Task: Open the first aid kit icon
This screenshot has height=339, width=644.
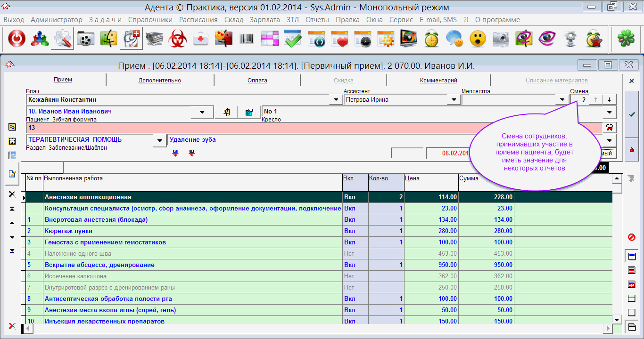Action: click(x=200, y=40)
